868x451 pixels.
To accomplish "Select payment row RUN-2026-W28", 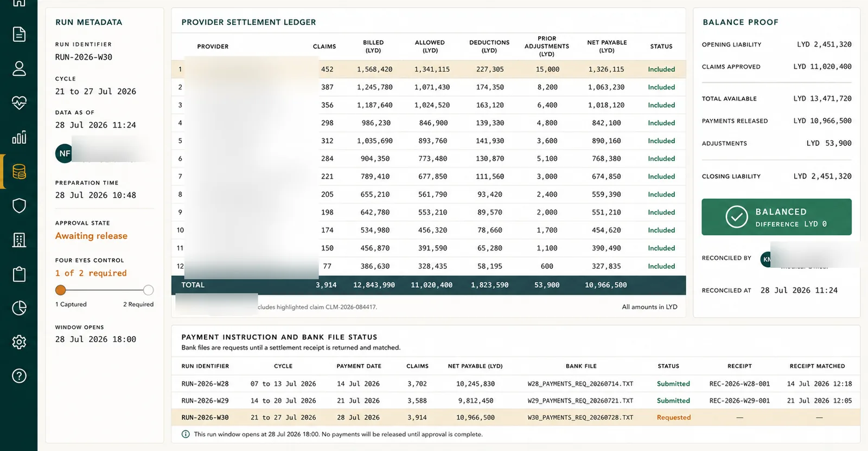I will point(515,384).
